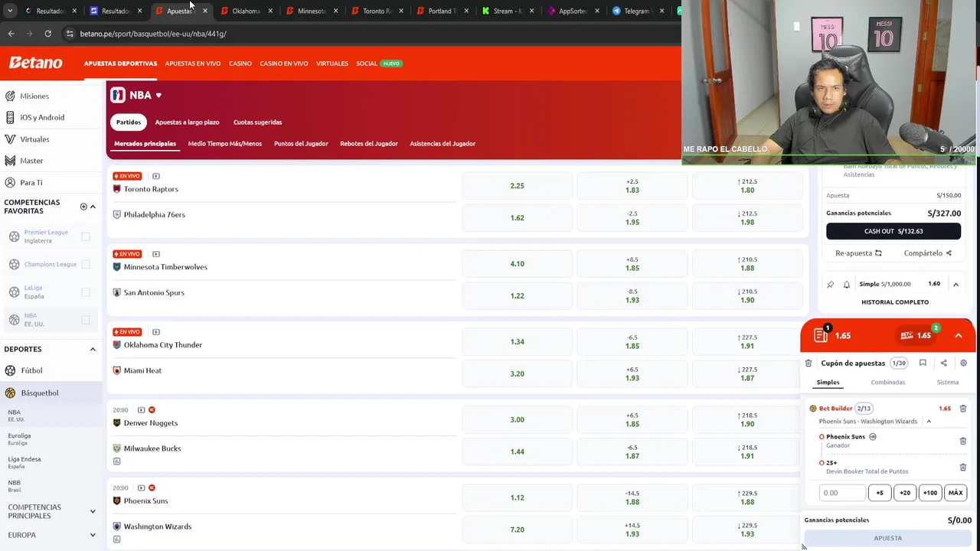This screenshot has width=980, height=551.
Task: Check the NBA EE. UU. favorite checkbox
Action: pyautogui.click(x=86, y=320)
